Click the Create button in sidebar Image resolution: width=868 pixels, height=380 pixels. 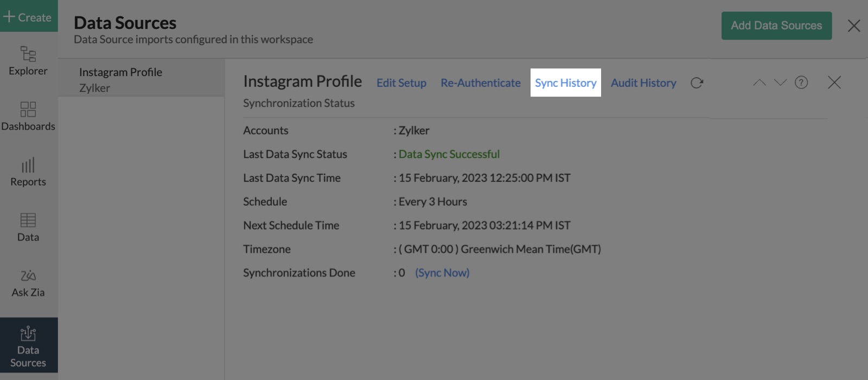[28, 16]
